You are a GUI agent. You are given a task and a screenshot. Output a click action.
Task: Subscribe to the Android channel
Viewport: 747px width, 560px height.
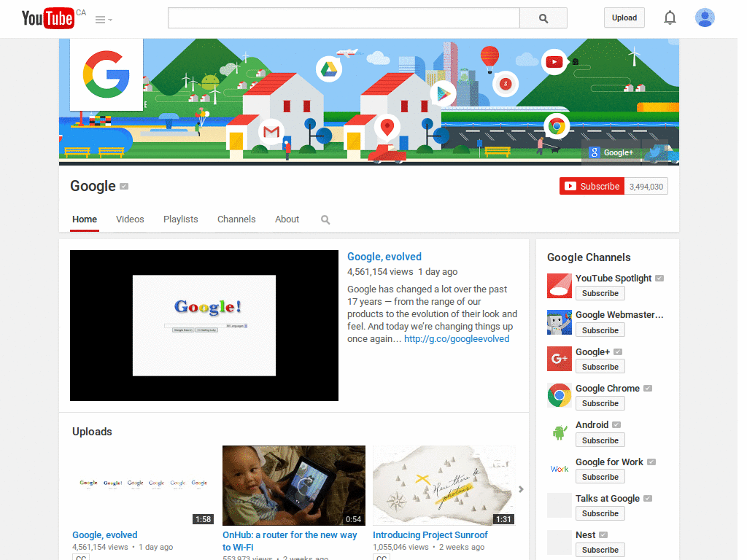600,440
